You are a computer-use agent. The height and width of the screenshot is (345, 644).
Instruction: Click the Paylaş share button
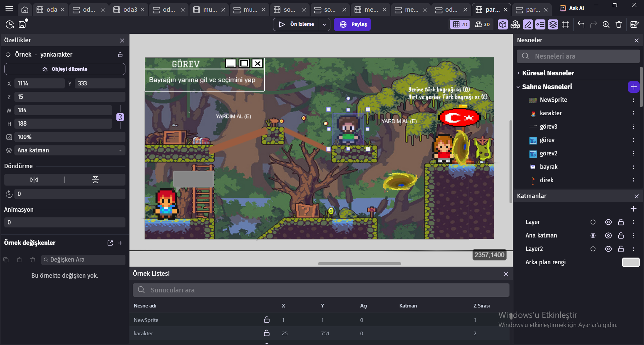352,24
